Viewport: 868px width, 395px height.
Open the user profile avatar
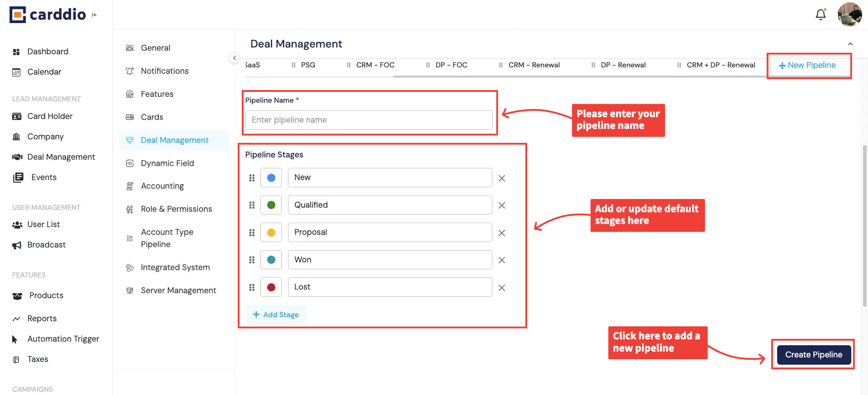pyautogui.click(x=849, y=14)
